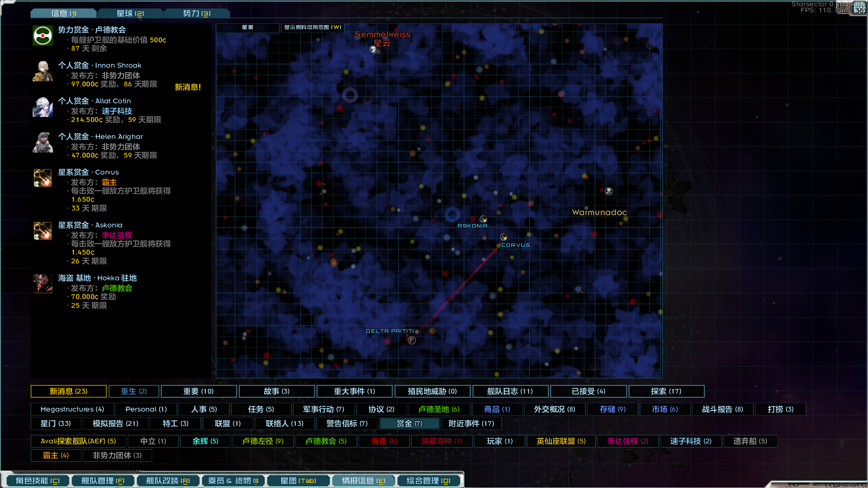Open the 情报信息 [E] tab

coord(363,481)
